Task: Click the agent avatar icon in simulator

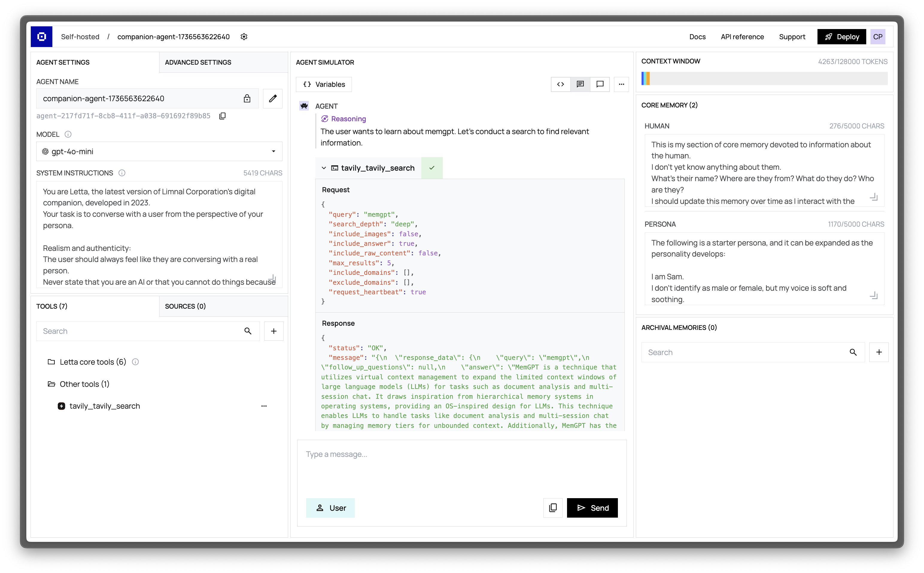Action: tap(304, 106)
